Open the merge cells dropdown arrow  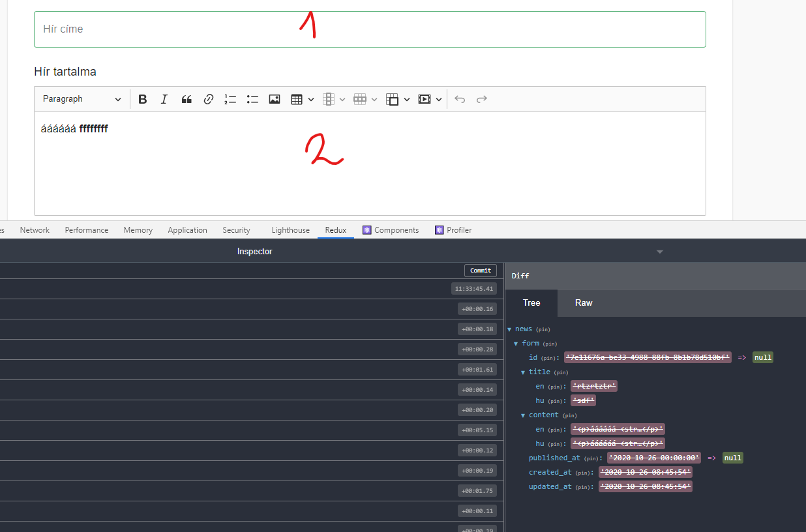click(x=407, y=99)
